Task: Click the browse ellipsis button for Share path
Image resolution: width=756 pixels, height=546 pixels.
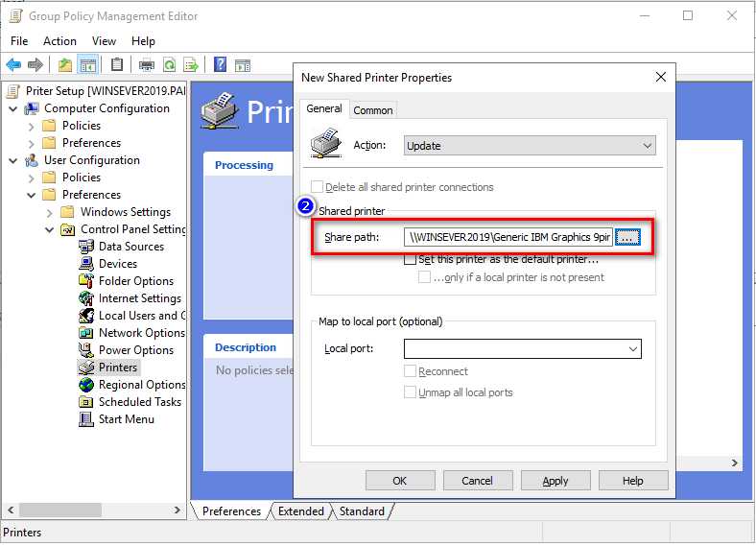Action: pos(627,238)
